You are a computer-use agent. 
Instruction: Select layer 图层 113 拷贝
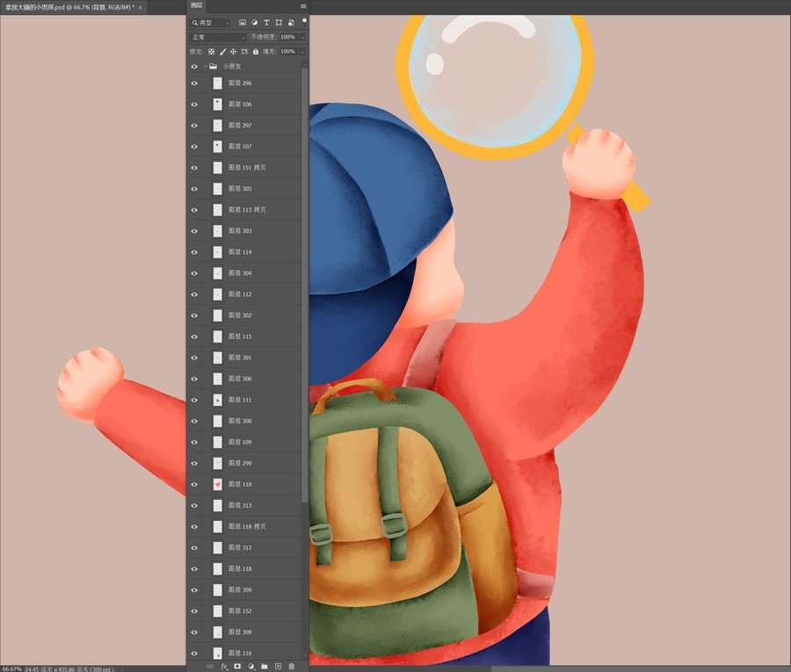coord(244,210)
